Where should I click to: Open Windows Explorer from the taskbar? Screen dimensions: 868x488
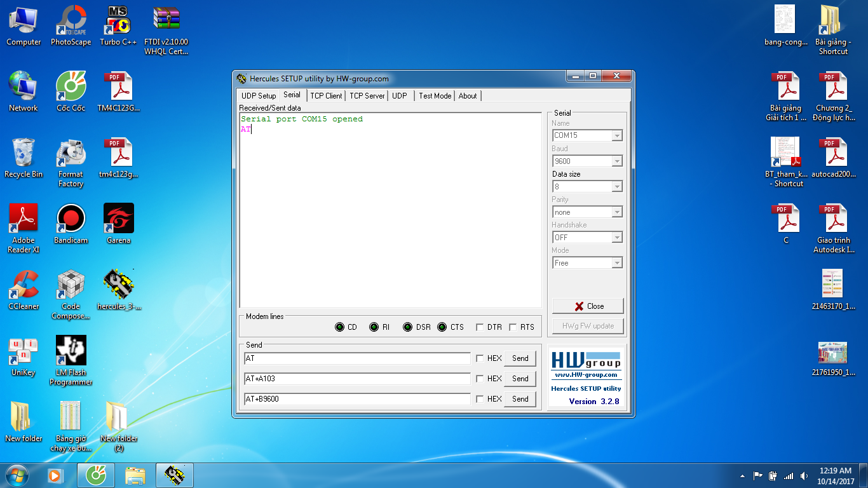coord(135,475)
